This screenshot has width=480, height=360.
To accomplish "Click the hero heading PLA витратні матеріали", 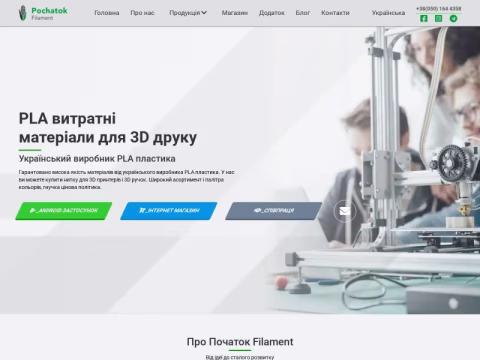I will click(108, 128).
